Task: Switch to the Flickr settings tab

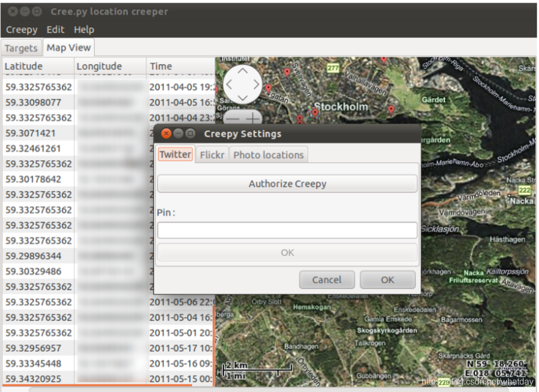Action: 212,155
